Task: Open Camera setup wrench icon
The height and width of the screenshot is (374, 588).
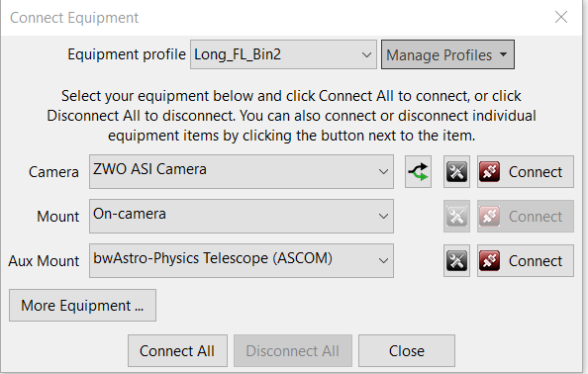Action: tap(456, 172)
